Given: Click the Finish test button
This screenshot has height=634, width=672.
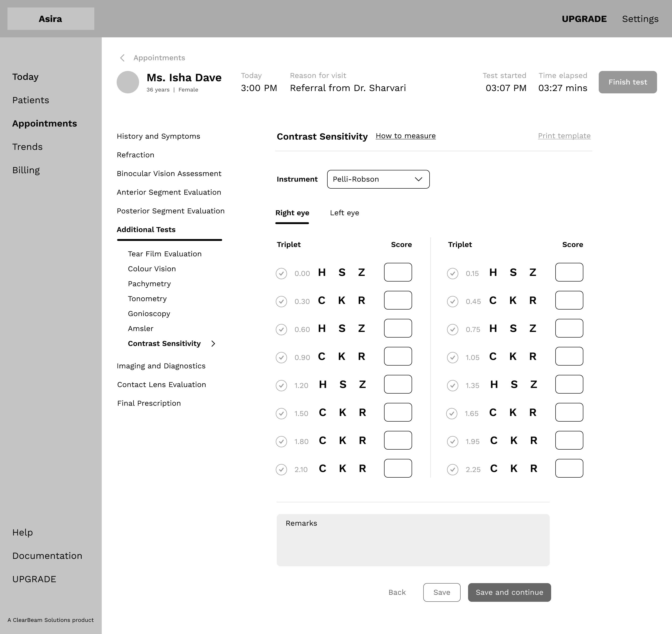Looking at the screenshot, I should pos(627,82).
